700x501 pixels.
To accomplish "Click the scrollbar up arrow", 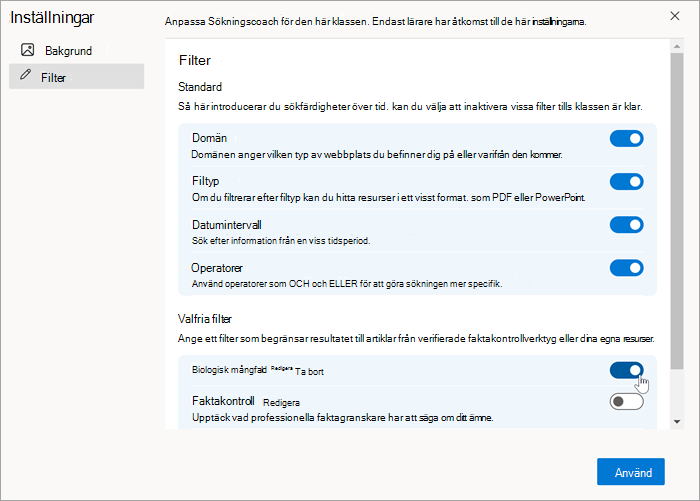I will (677, 46).
